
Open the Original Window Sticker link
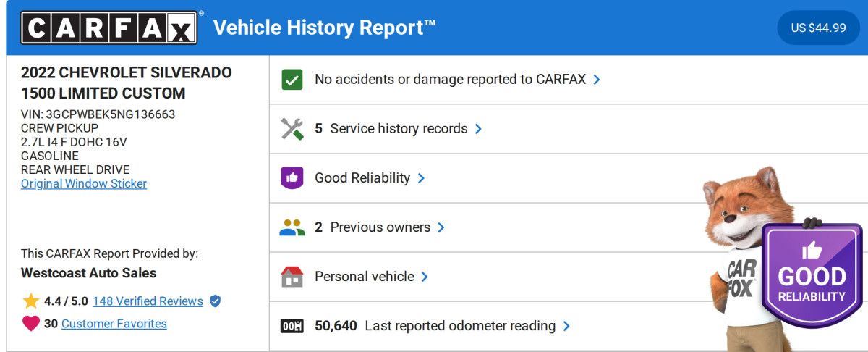pos(84,184)
